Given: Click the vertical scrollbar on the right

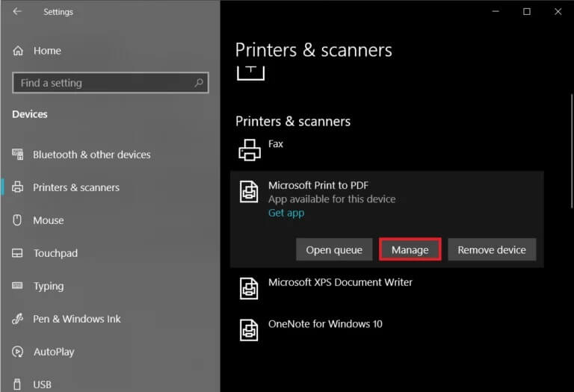Looking at the screenshot, I should pyautogui.click(x=572, y=152).
